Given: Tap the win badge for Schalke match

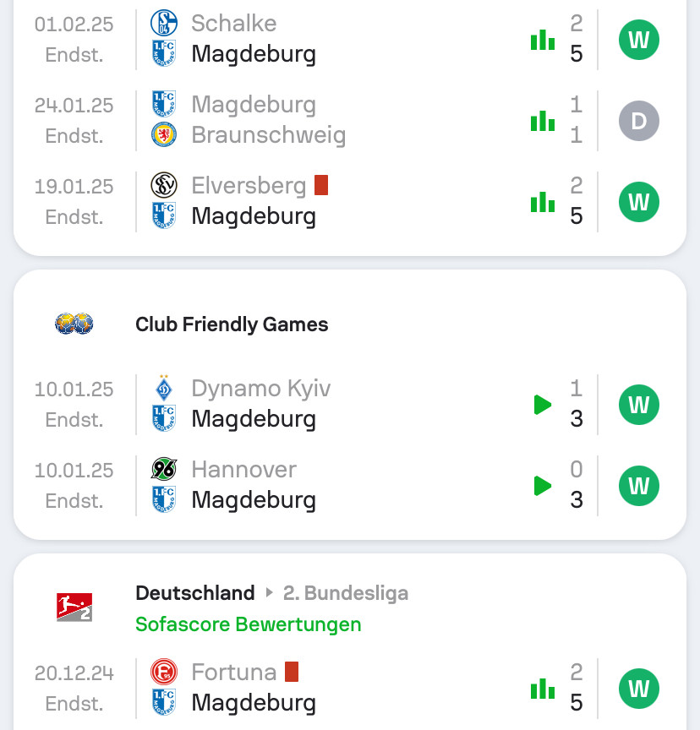Looking at the screenshot, I should point(638,40).
